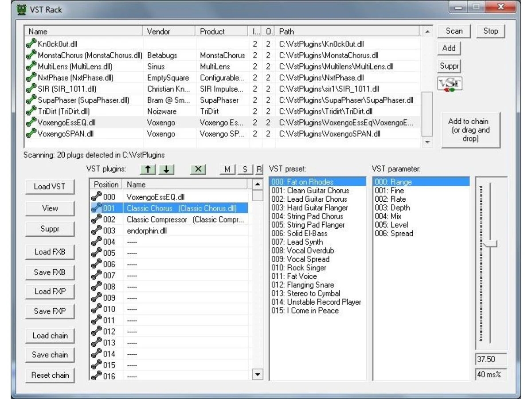The width and height of the screenshot is (532, 399).
Task: Click the upper-right Suppr button
Action: click(x=449, y=66)
